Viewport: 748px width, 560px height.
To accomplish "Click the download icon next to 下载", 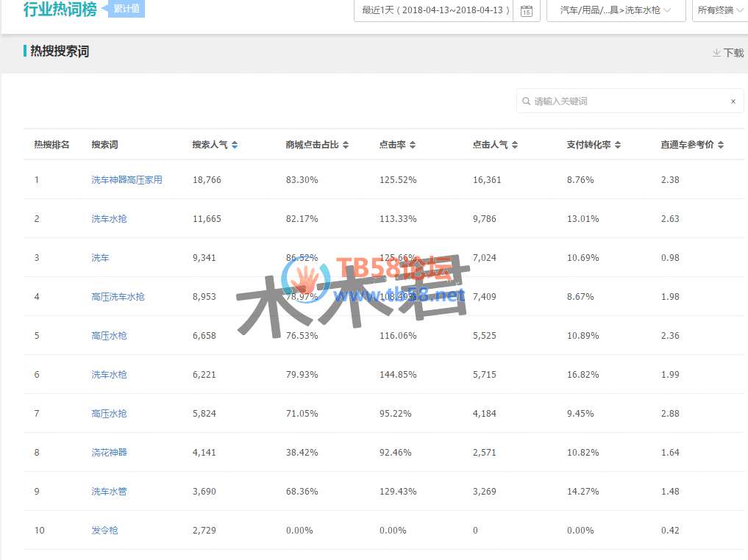I will pyautogui.click(x=716, y=53).
